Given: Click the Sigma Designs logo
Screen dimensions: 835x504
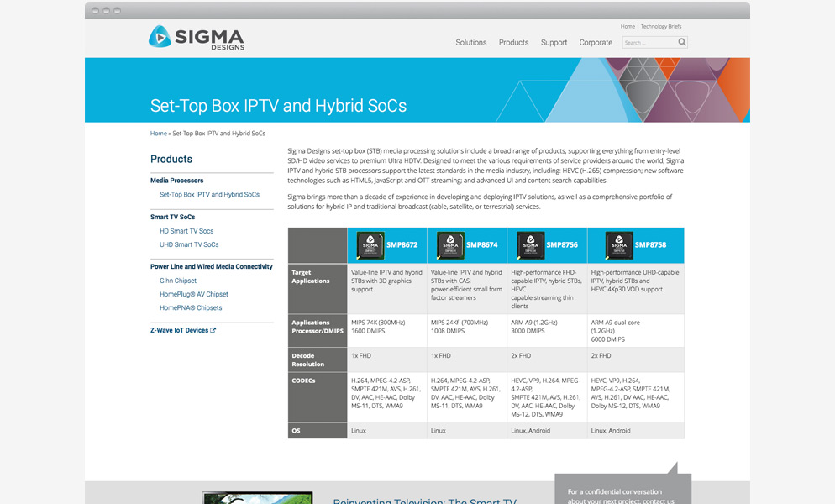Looking at the screenshot, I should tap(196, 38).
